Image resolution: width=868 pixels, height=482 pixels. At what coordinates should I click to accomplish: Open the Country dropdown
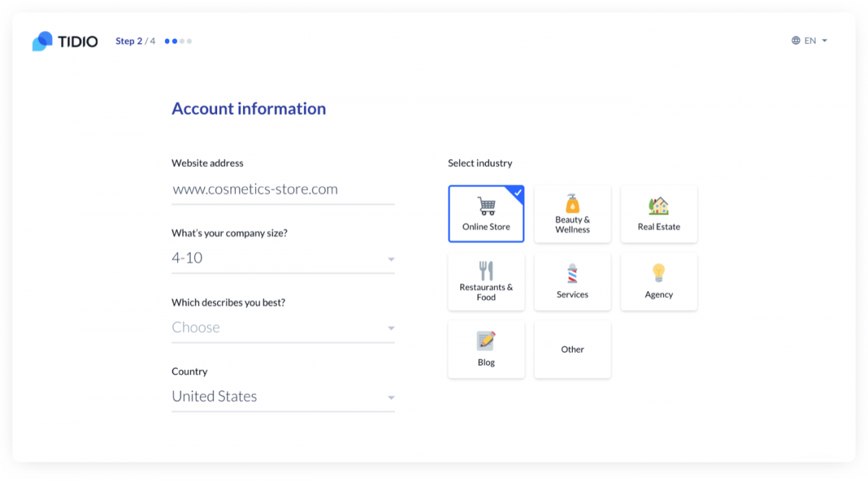pos(283,397)
